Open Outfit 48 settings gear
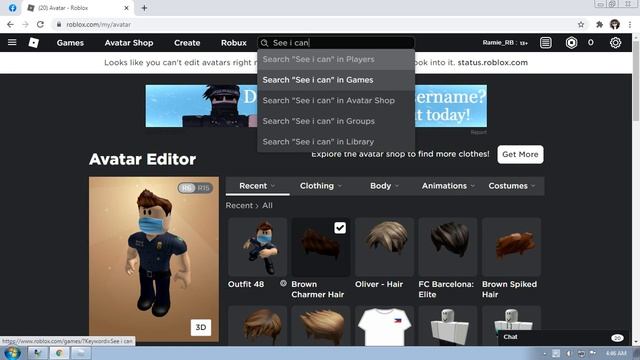Image resolution: width=640 pixels, height=360 pixels. [x=283, y=283]
